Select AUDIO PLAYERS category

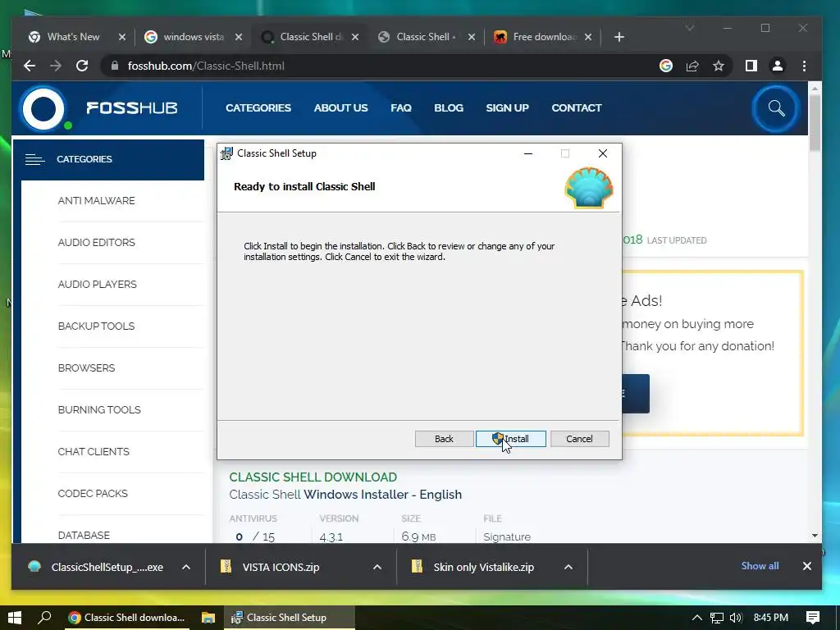97,284
